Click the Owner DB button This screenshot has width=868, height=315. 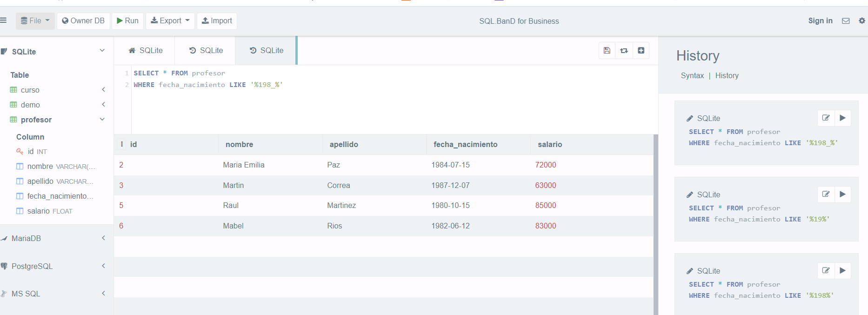pyautogui.click(x=83, y=21)
